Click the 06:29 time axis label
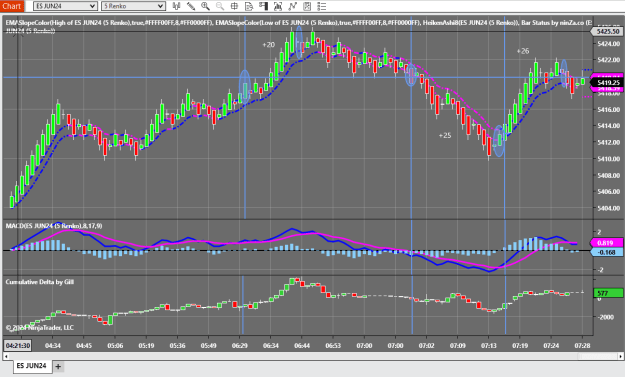625x377 pixels. click(239, 346)
